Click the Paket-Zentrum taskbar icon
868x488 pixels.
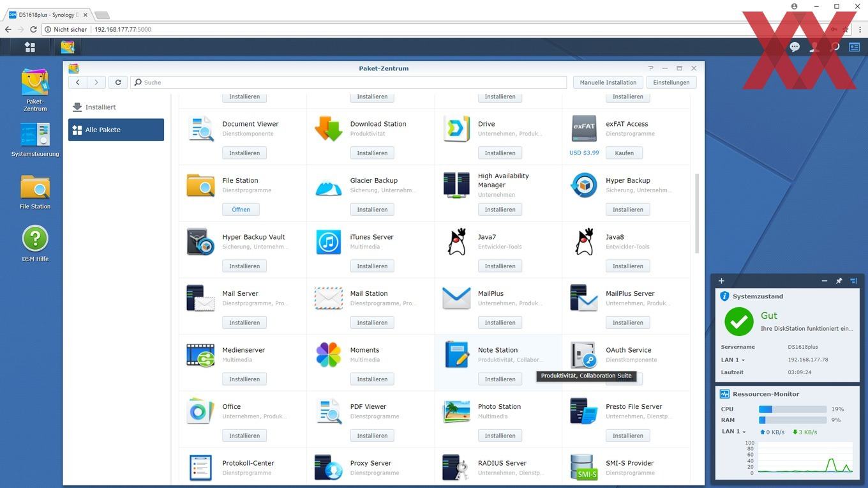point(68,47)
